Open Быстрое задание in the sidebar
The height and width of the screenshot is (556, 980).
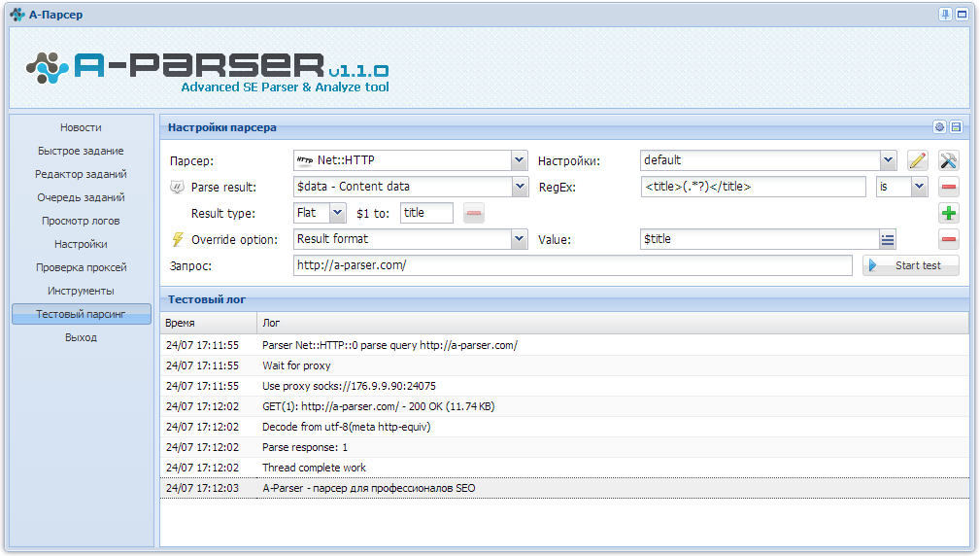click(81, 151)
